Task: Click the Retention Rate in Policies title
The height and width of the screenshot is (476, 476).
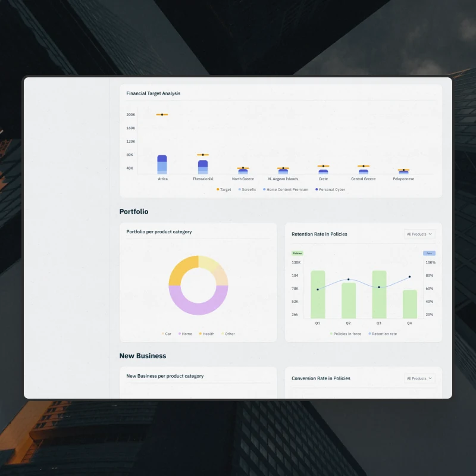Action: 320,234
